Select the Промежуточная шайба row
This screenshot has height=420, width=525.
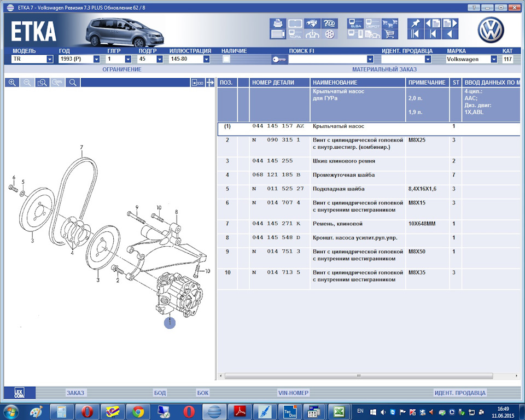click(x=369, y=178)
